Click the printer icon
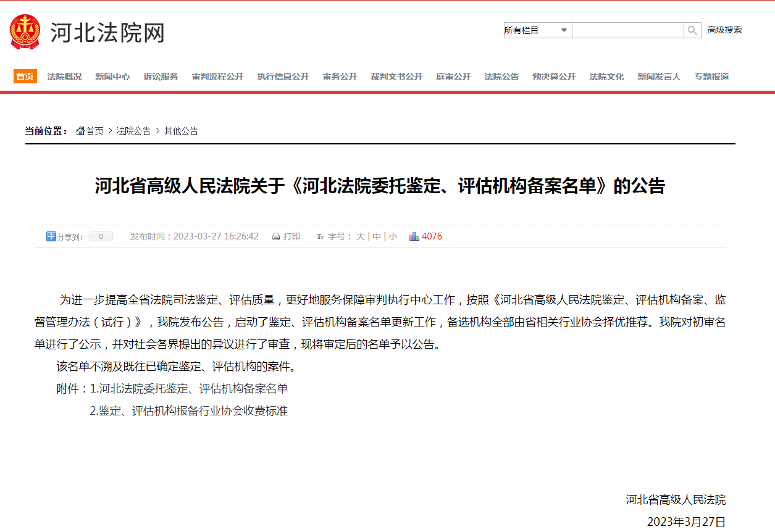 pos(276,236)
